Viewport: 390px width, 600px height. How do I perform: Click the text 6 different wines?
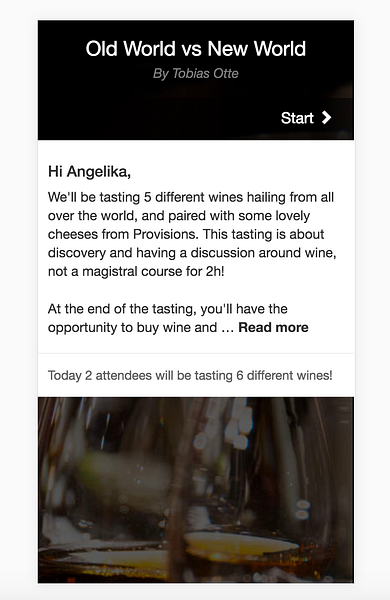pyautogui.click(x=283, y=375)
